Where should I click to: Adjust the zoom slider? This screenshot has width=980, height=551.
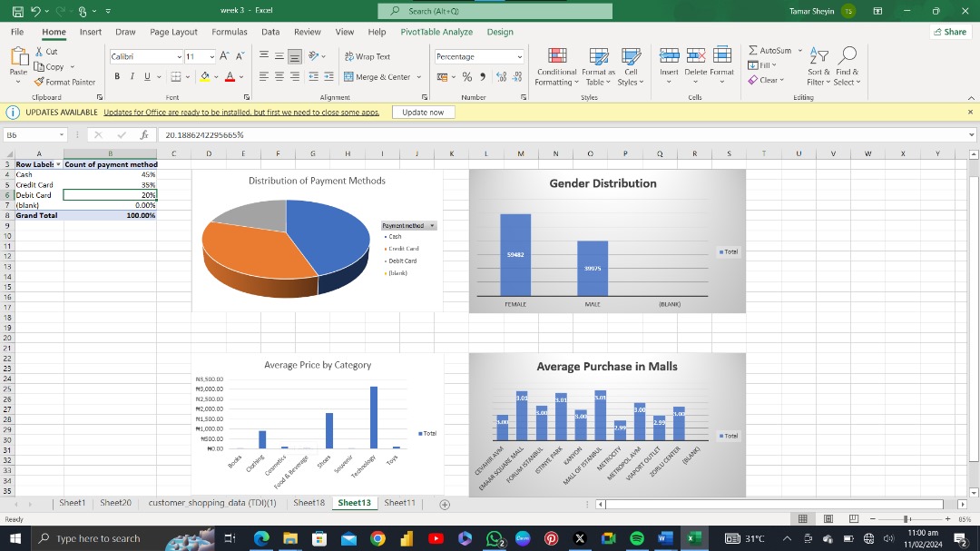[x=906, y=519]
